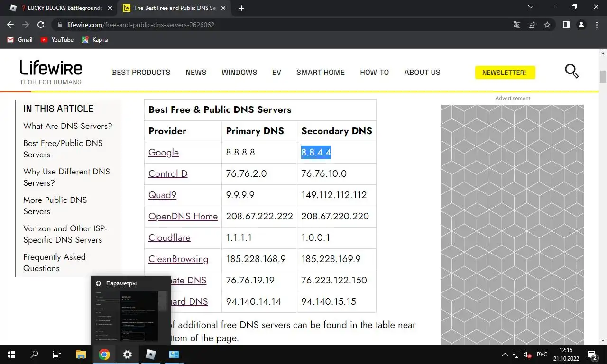The width and height of the screenshot is (607, 364).
Task: Bookmark this page with the star
Action: coord(547,25)
